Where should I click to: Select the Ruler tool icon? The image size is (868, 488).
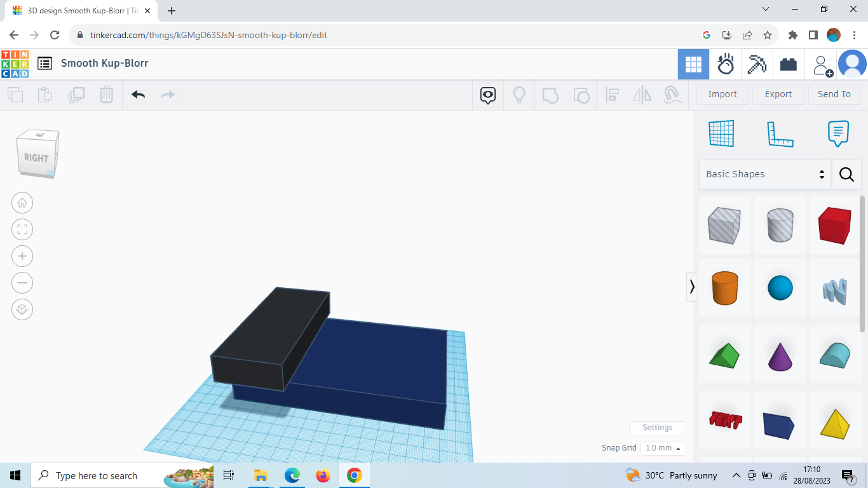coord(780,133)
